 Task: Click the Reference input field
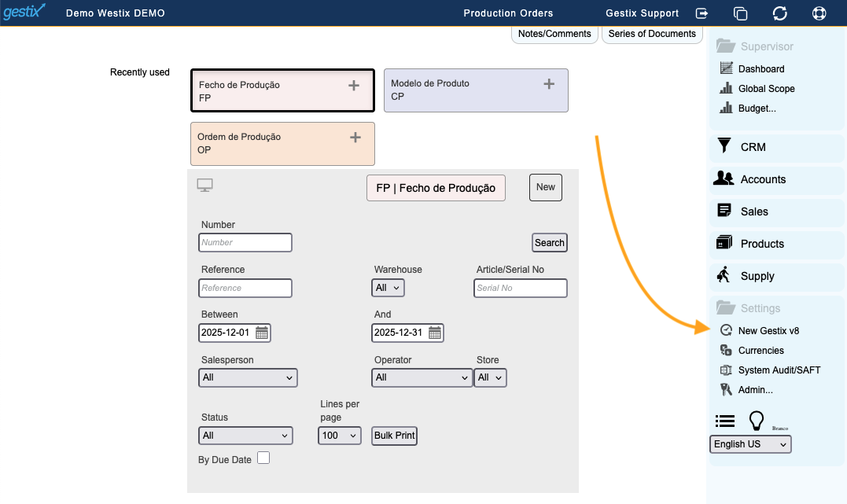[245, 288]
